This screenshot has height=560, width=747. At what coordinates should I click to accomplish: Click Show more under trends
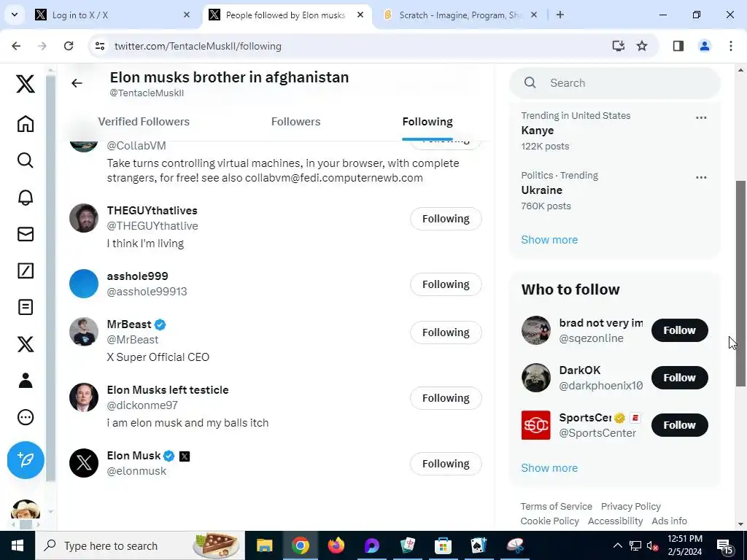549,239
